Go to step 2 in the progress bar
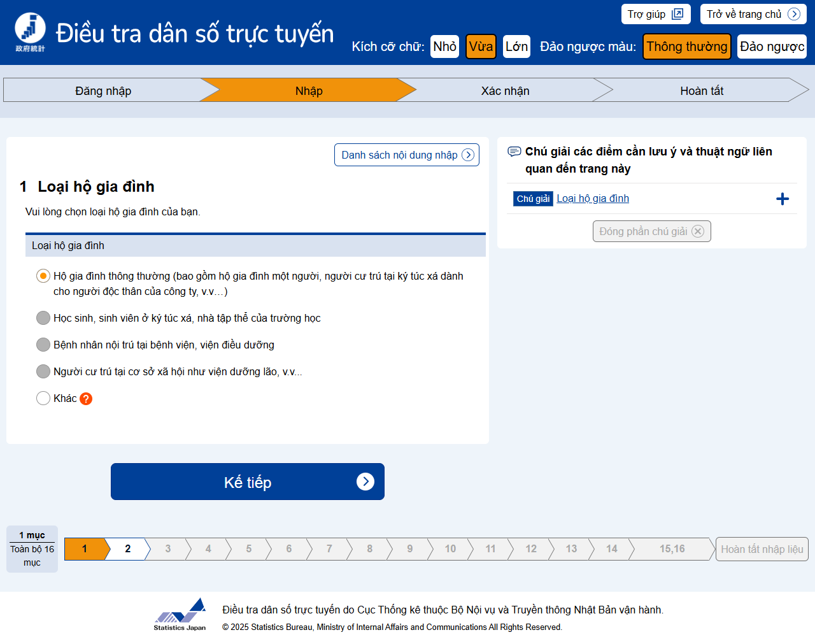Screen dimensions: 815x644 pyautogui.click(x=127, y=549)
